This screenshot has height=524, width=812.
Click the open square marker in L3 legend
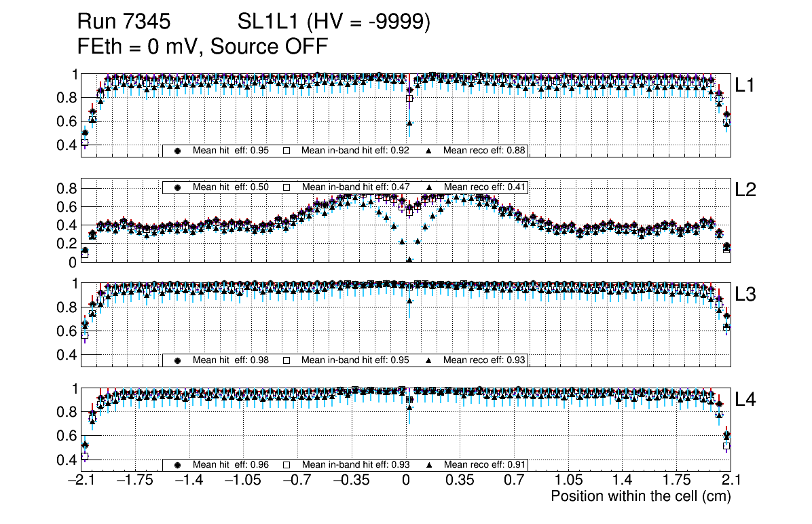pyautogui.click(x=287, y=360)
